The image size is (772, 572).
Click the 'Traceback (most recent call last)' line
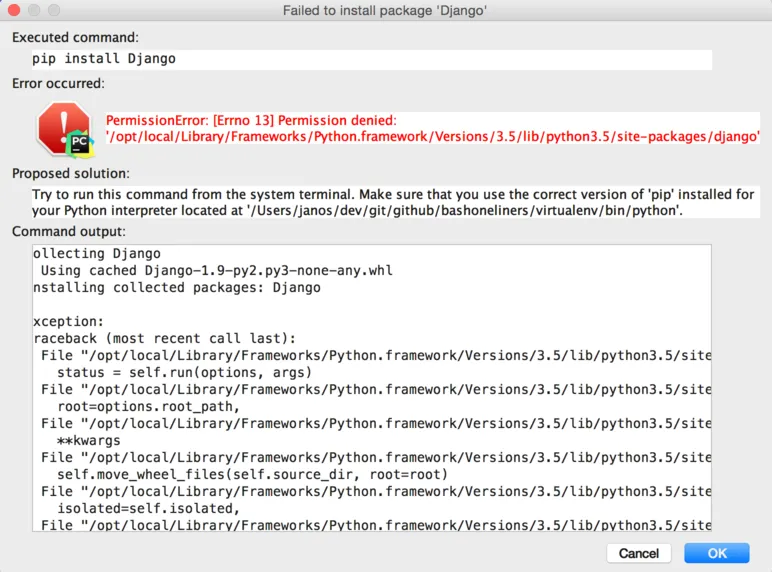point(164,339)
